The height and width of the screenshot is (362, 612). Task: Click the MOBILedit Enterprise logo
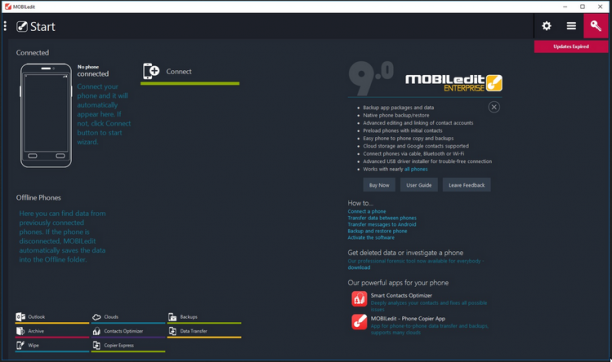[x=454, y=83]
